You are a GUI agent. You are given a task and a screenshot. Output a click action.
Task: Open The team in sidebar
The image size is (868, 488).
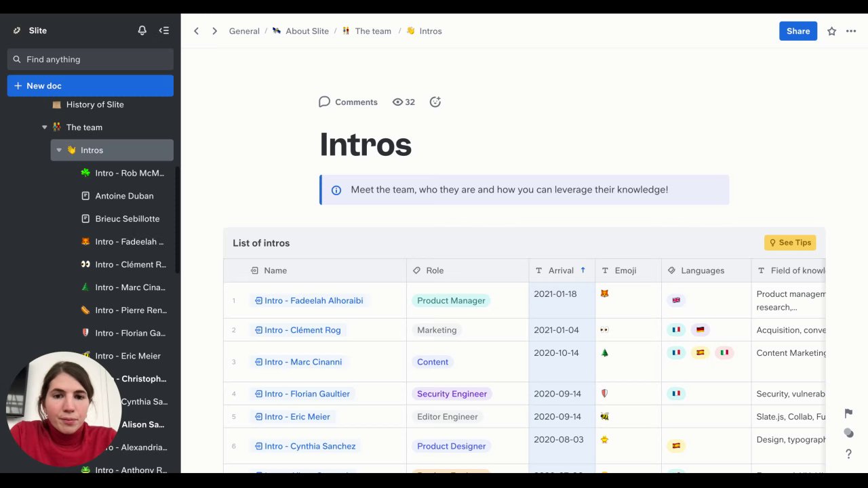pyautogui.click(x=84, y=127)
